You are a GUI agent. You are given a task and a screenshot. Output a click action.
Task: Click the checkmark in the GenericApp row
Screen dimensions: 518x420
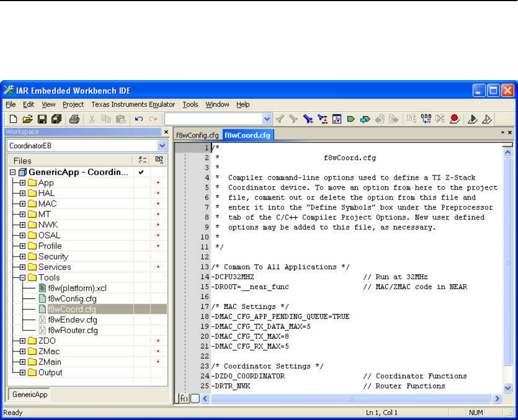142,172
